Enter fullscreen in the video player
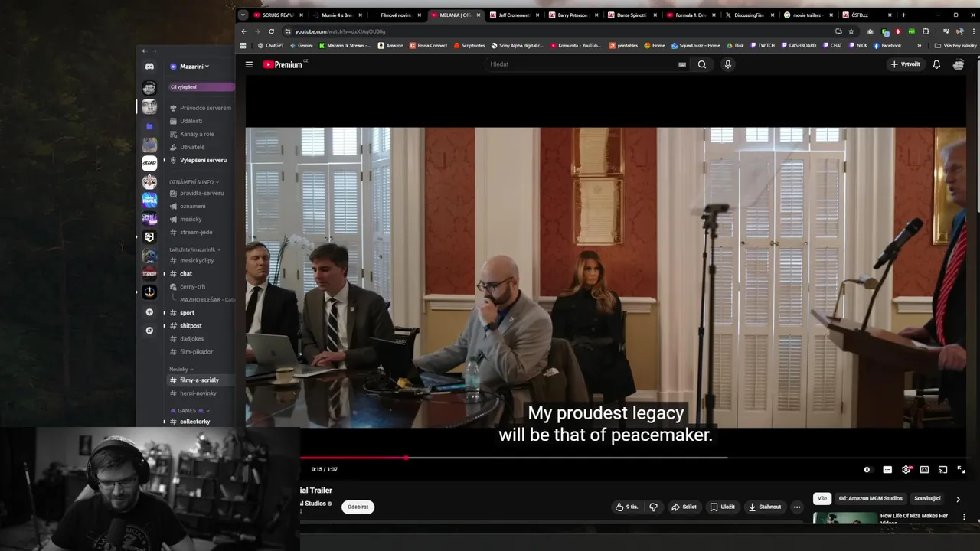This screenshot has height=551, width=980. tap(961, 469)
